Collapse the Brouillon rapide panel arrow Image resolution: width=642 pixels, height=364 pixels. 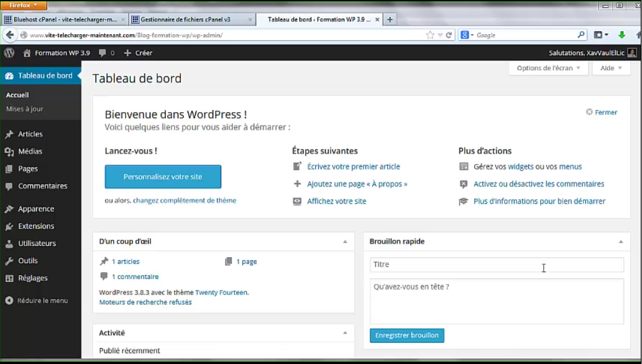[621, 242]
